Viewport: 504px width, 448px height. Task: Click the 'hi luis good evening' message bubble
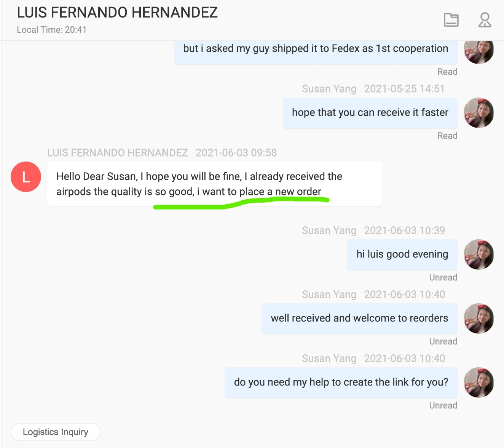[x=402, y=254]
